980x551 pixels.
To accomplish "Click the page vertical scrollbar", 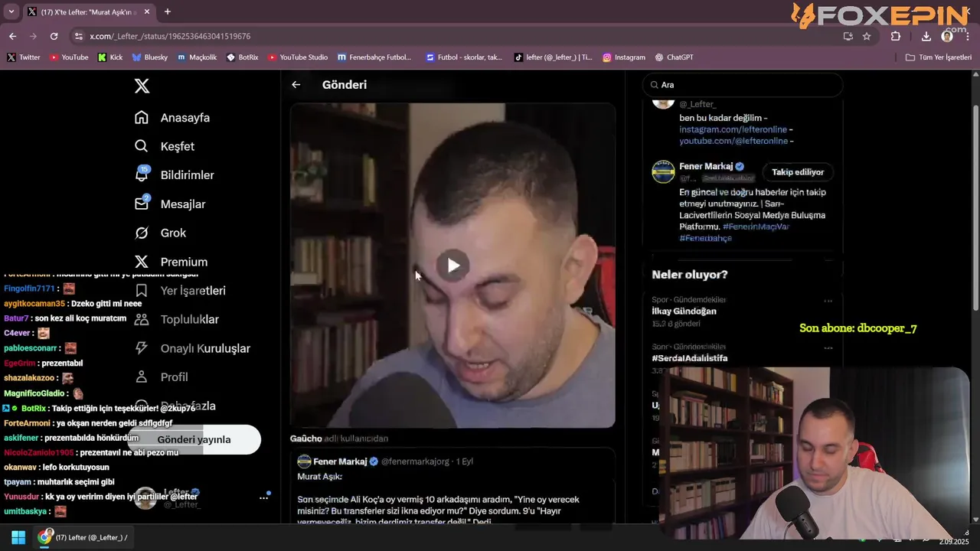I will [x=975, y=207].
